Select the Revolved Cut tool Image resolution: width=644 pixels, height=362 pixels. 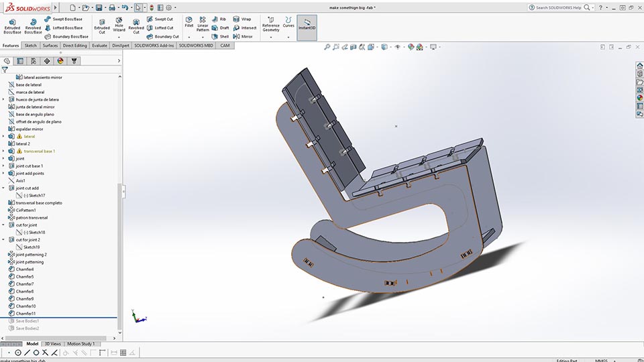click(136, 26)
